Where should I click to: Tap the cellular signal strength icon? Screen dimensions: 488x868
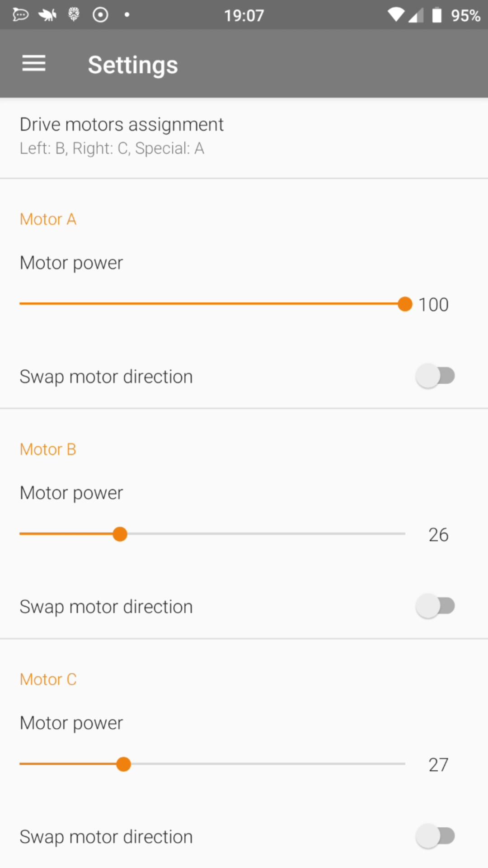tap(416, 15)
